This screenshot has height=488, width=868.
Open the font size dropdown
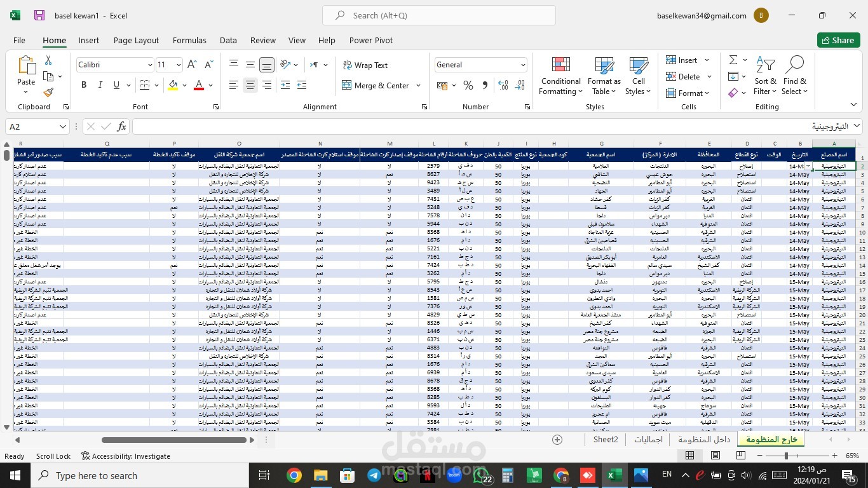[x=179, y=65]
